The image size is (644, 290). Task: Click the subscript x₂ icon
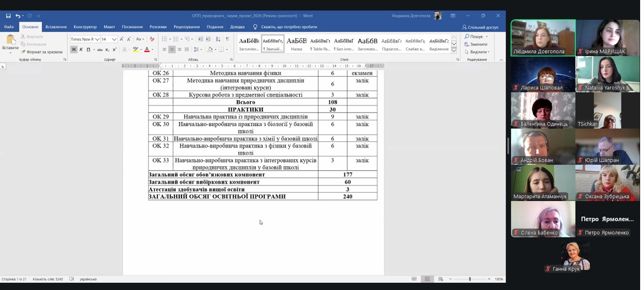108,50
